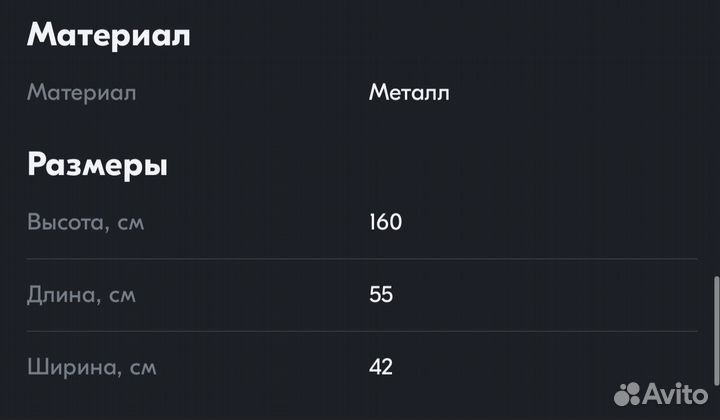Click the gray Материал row label
720x420 pixels.
pos(82,93)
